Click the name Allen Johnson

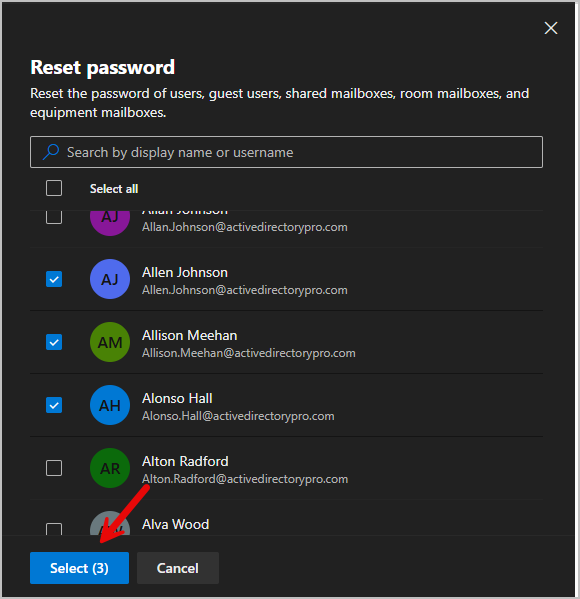(x=185, y=272)
